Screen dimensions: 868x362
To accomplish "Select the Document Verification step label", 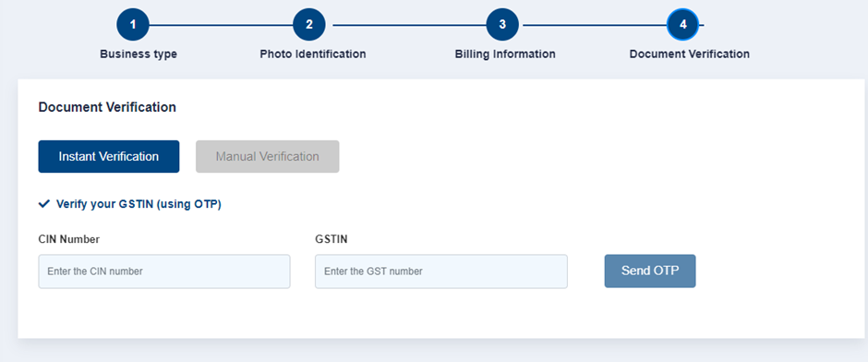I will (x=689, y=54).
